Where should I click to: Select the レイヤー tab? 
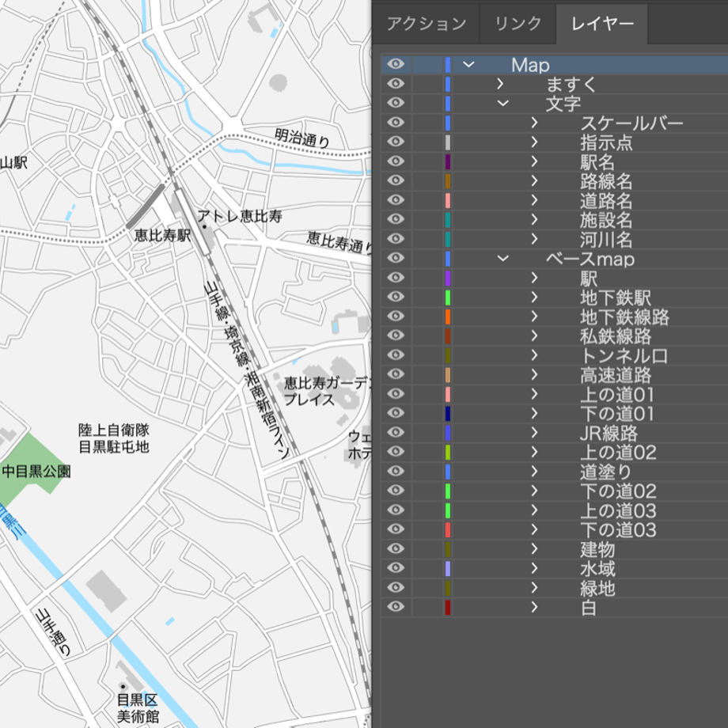point(601,23)
